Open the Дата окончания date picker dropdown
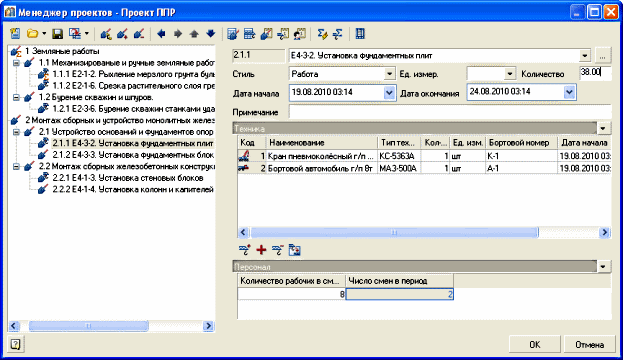Image resolution: width=623 pixels, height=360 pixels. 569,92
